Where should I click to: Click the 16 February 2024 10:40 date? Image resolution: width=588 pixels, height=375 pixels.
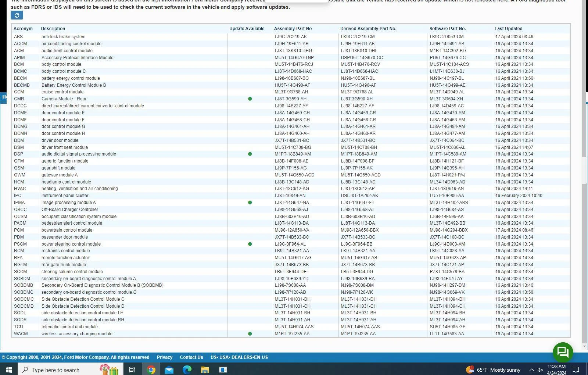tap(519, 196)
